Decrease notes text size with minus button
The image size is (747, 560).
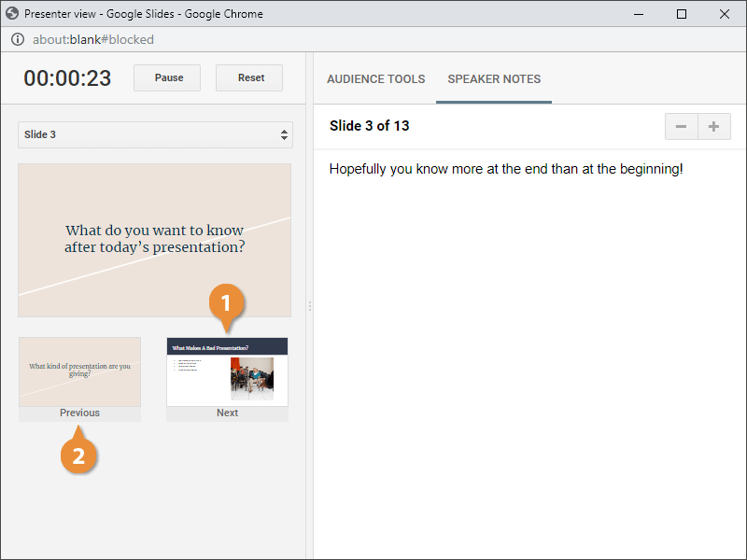pos(681,127)
